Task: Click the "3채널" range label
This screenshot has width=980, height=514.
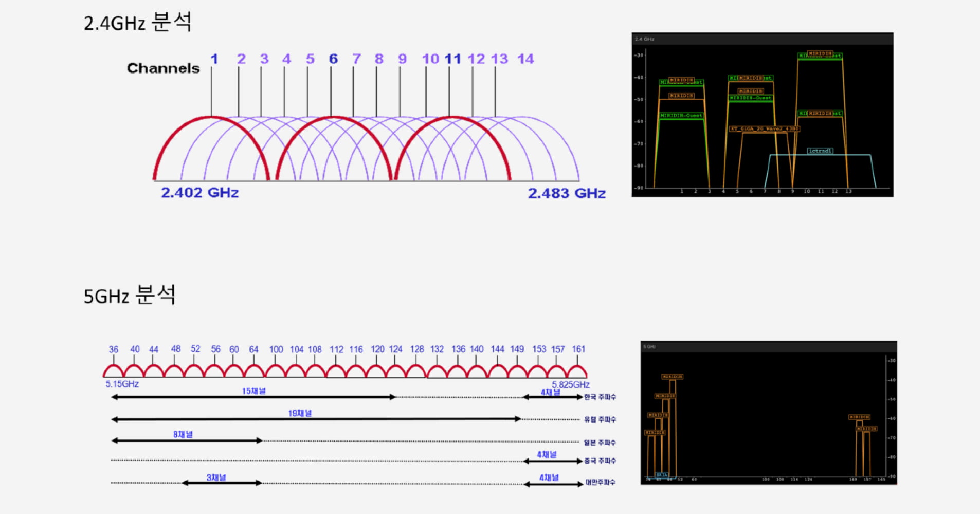Action: tap(216, 478)
